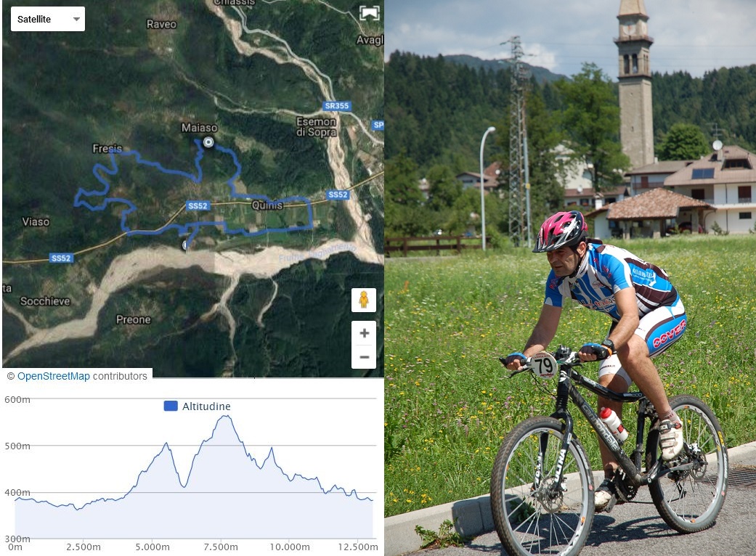756x556 pixels.
Task: Click the Preone map label
Action: coord(134,319)
